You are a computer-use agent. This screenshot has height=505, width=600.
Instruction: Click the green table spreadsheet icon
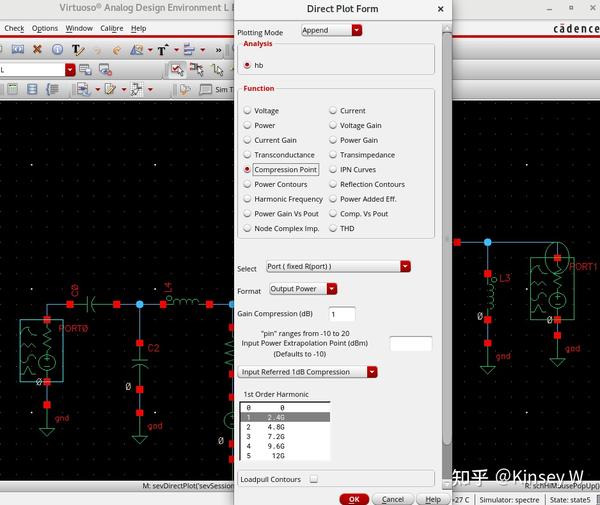click(12, 89)
